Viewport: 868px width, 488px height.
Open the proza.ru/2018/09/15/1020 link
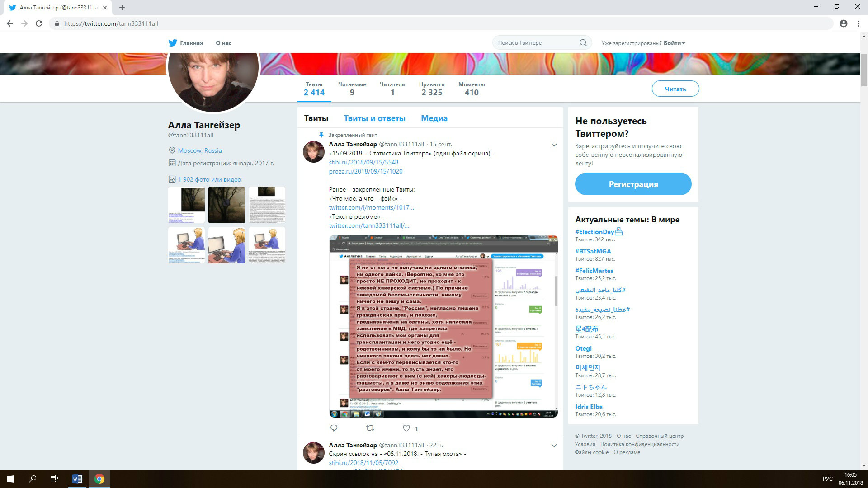[366, 171]
